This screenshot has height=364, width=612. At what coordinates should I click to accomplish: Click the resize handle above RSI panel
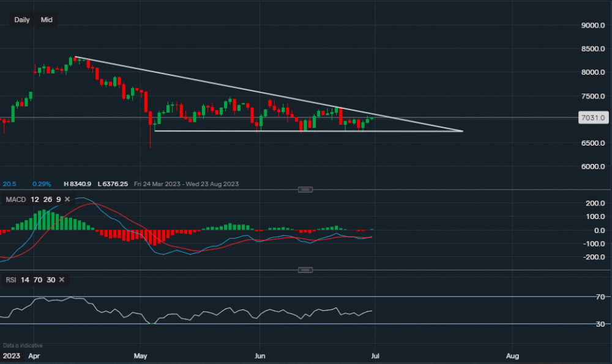[305, 270]
